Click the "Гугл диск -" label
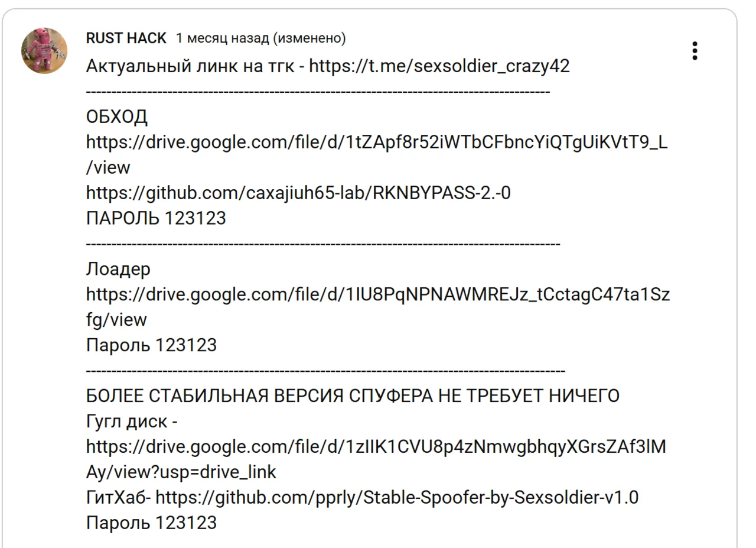The width and height of the screenshot is (756, 548). click(x=132, y=421)
